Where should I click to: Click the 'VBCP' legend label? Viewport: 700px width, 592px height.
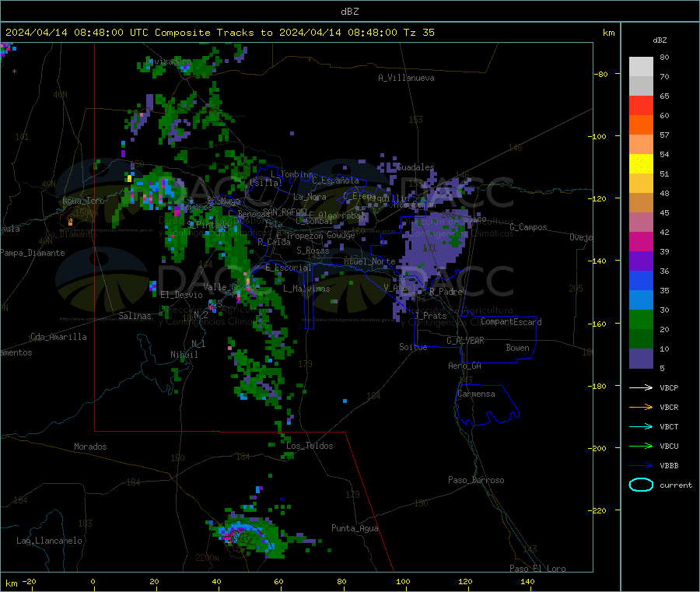[x=669, y=387]
